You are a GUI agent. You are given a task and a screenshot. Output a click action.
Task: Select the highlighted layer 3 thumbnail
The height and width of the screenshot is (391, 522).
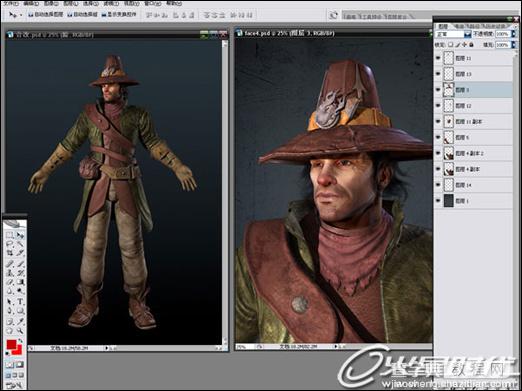449,90
